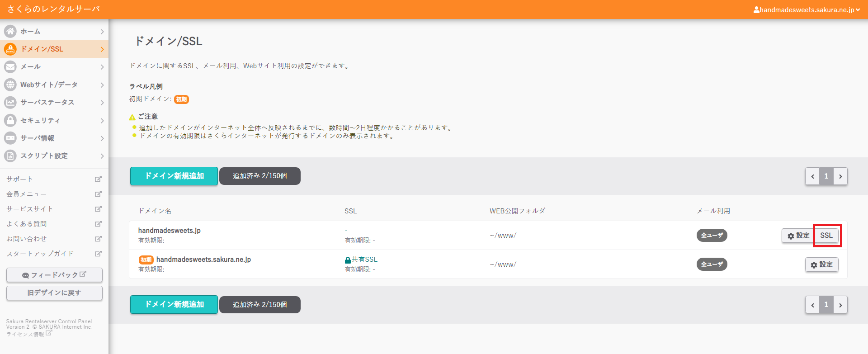Select page 1 in top pagination
The image size is (868, 354).
826,176
